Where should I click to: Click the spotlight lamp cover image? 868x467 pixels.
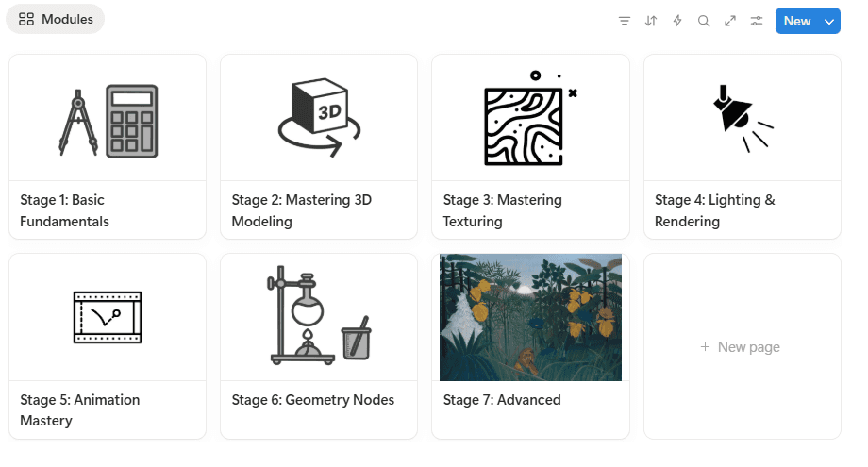(743, 118)
